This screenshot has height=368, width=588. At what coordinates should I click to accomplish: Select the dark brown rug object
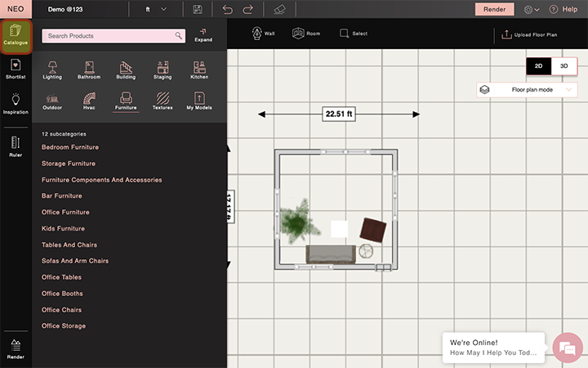[373, 230]
